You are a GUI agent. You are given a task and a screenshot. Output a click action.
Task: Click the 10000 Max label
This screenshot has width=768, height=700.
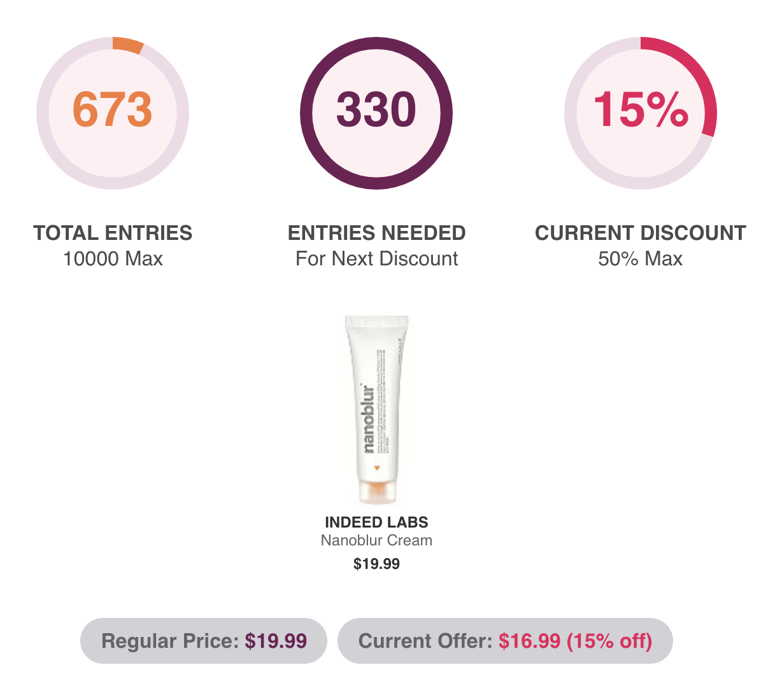(113, 259)
